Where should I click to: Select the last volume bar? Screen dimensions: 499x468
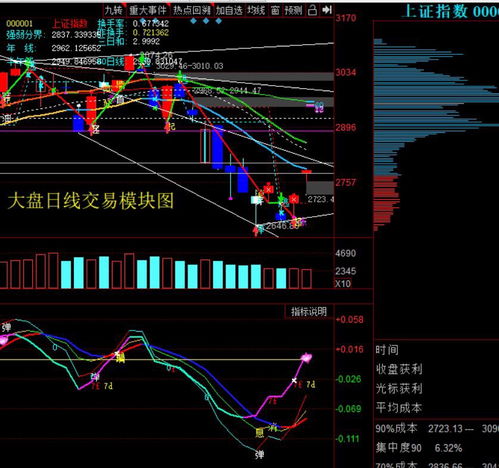(307, 279)
